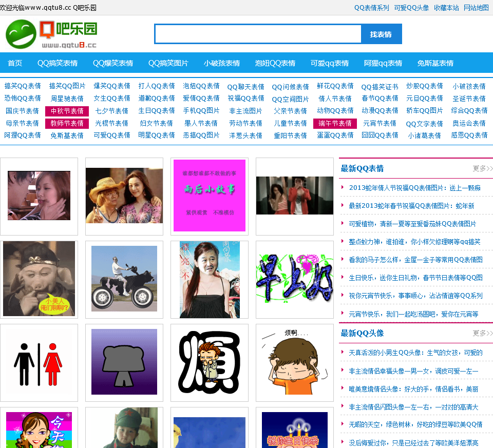Click 更多>> beside 最新QQ头像
493x448 pixels.
pos(482,334)
